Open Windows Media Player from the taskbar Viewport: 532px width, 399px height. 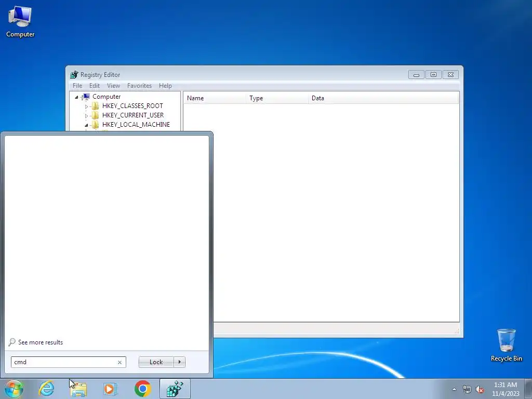(110, 389)
